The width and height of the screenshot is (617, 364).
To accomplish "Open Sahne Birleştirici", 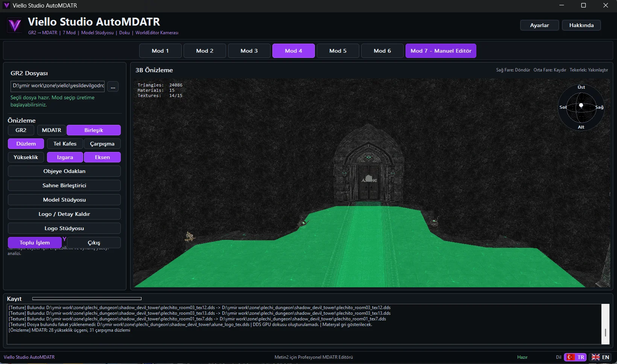I will (64, 185).
